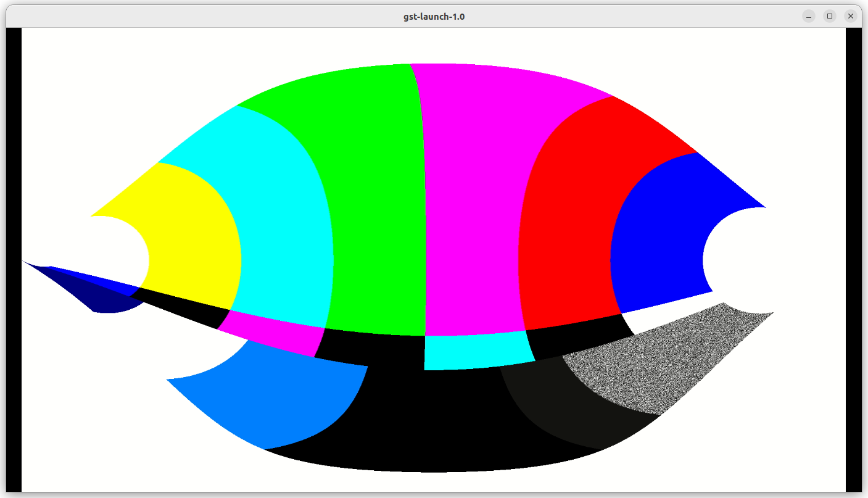Close the gst-launch-1.0 window
The image size is (868, 498).
(x=851, y=16)
